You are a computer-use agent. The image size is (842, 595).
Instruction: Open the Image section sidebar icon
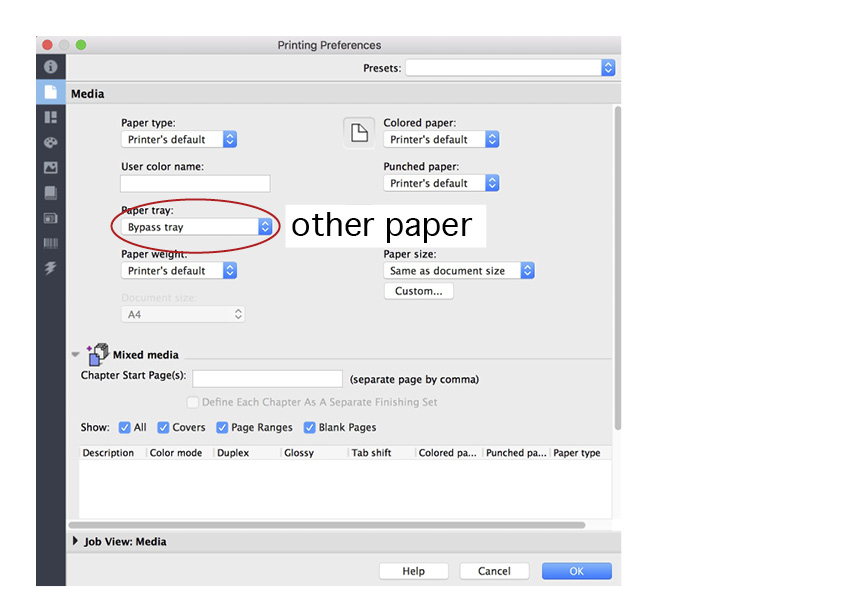pyautogui.click(x=50, y=168)
